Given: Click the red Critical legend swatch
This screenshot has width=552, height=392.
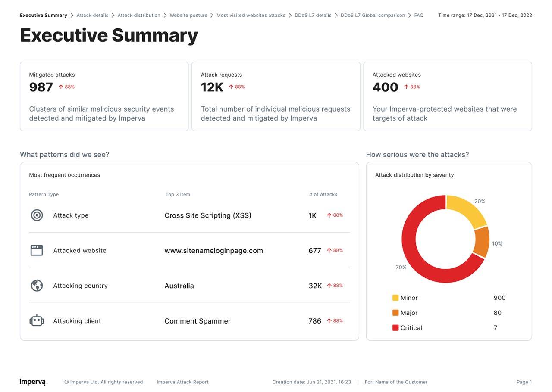Looking at the screenshot, I should pyautogui.click(x=395, y=328).
